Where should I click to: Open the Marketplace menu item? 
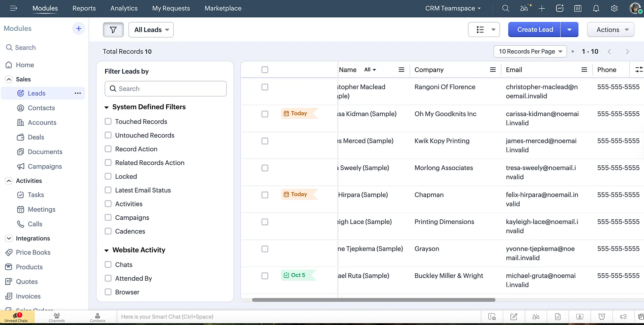[223, 8]
